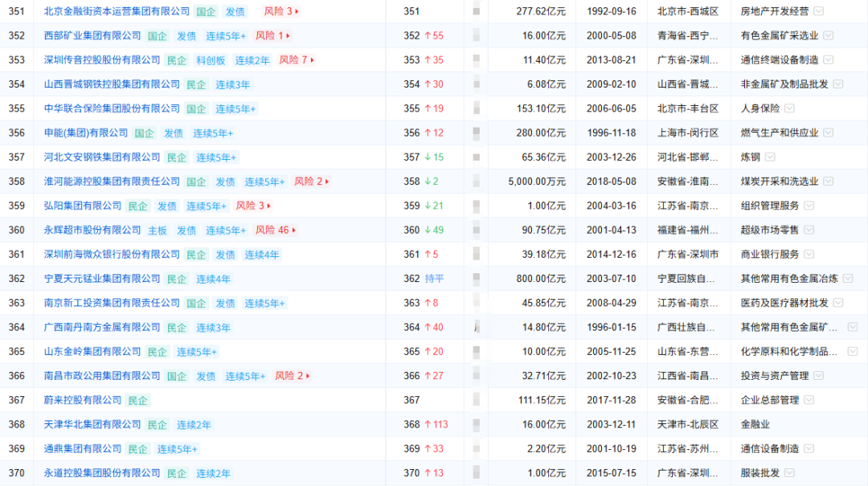Open 淮河能源控股集团有限责任公司 link

pyautogui.click(x=112, y=182)
